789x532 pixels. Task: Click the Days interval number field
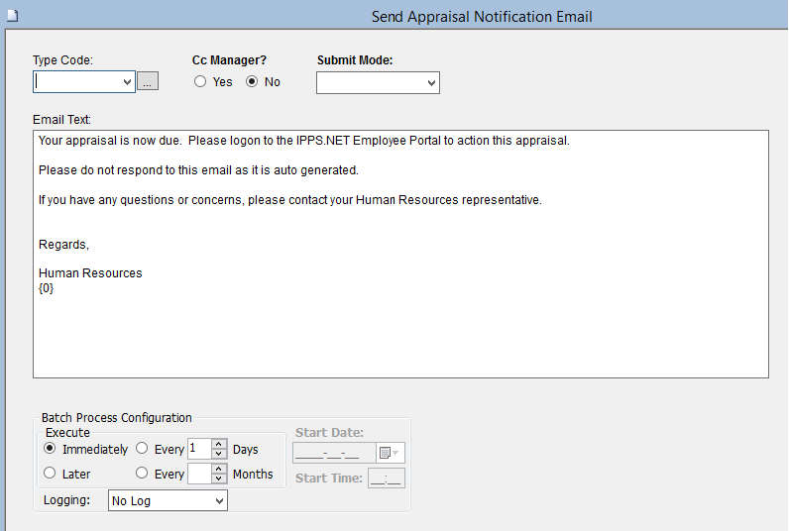(x=199, y=449)
